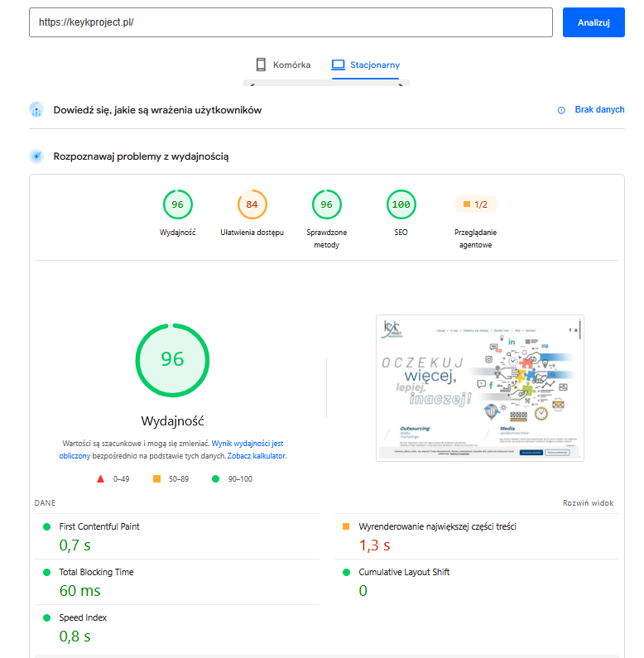
Task: Click the page screenshot thumbnail
Action: click(479, 388)
